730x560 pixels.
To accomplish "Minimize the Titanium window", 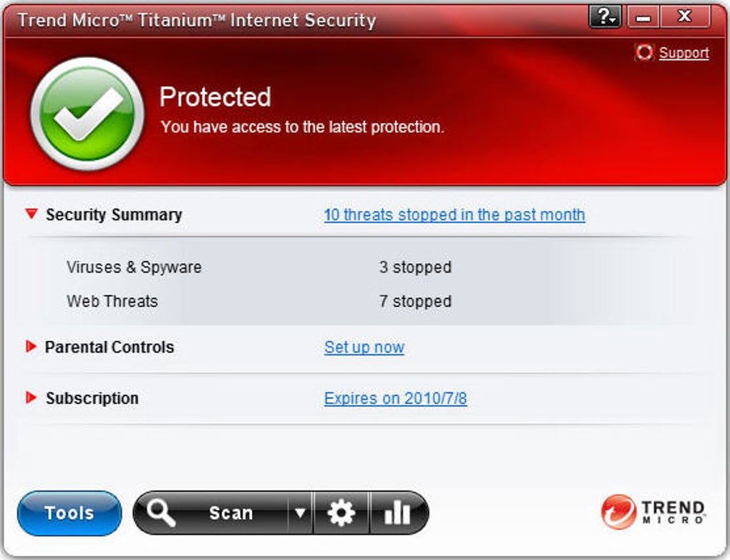I will pos(643,18).
